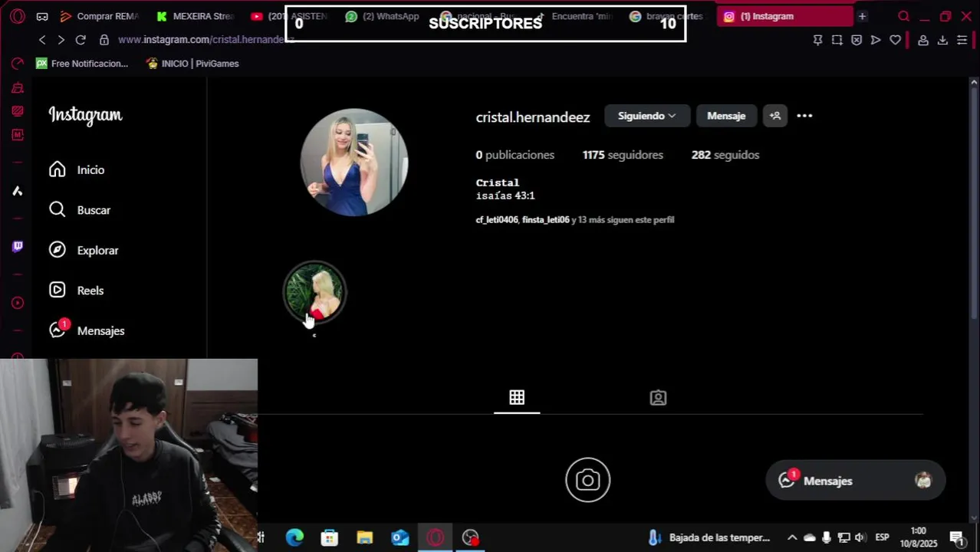Click the browser back arrow
This screenshot has width=980, height=552.
[42, 40]
